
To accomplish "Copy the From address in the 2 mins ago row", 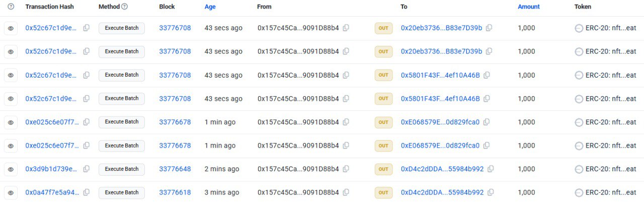I will (346, 169).
